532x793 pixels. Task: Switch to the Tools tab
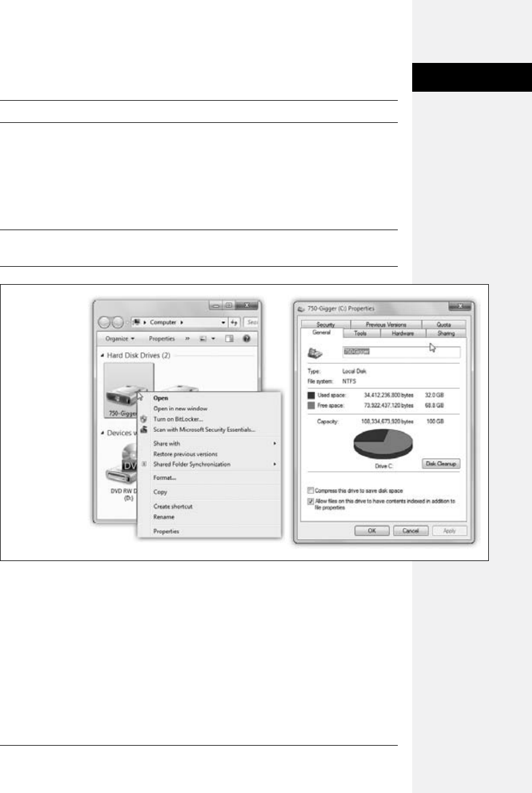tap(361, 333)
